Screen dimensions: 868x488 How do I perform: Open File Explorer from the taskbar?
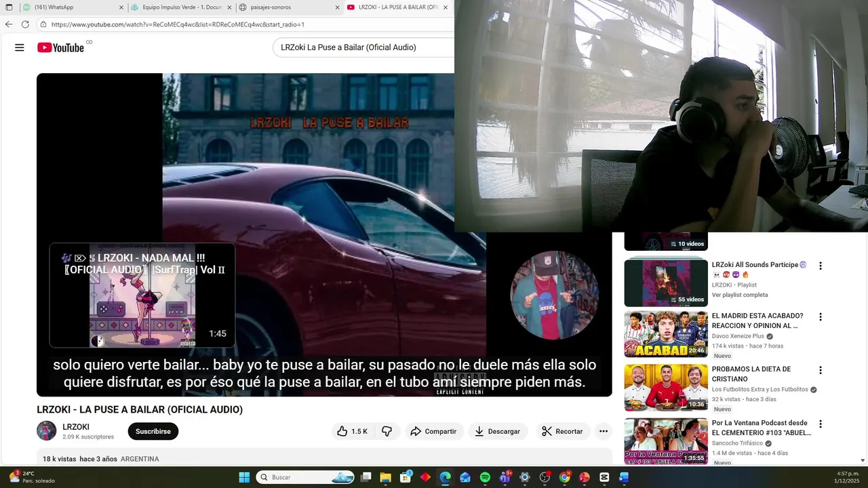(386, 477)
